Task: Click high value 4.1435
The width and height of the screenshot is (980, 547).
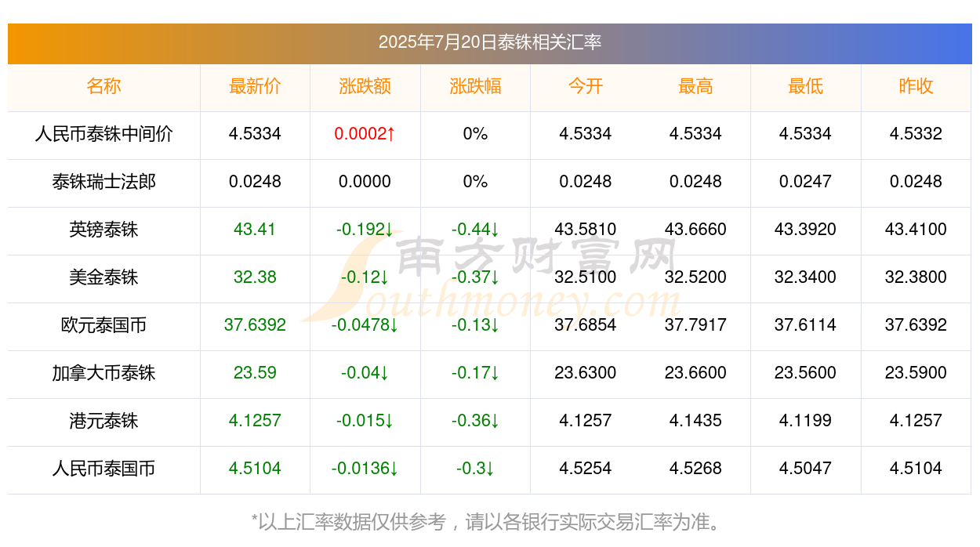Action: tap(695, 421)
